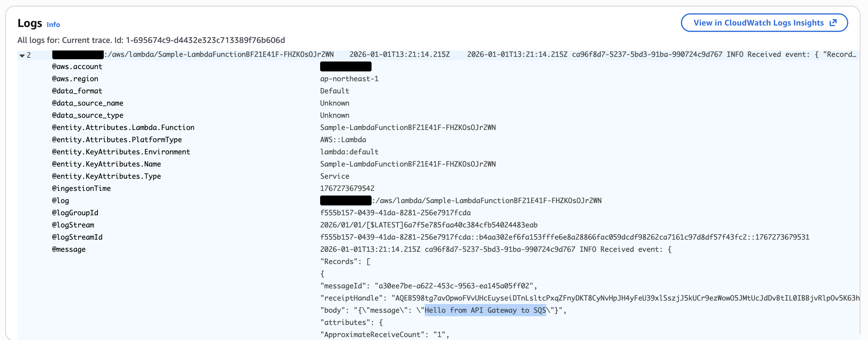Collapse log entry number 2

(x=22, y=55)
